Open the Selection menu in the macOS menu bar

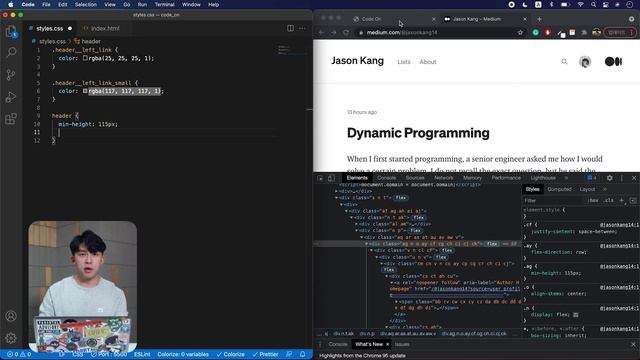pos(86,4)
